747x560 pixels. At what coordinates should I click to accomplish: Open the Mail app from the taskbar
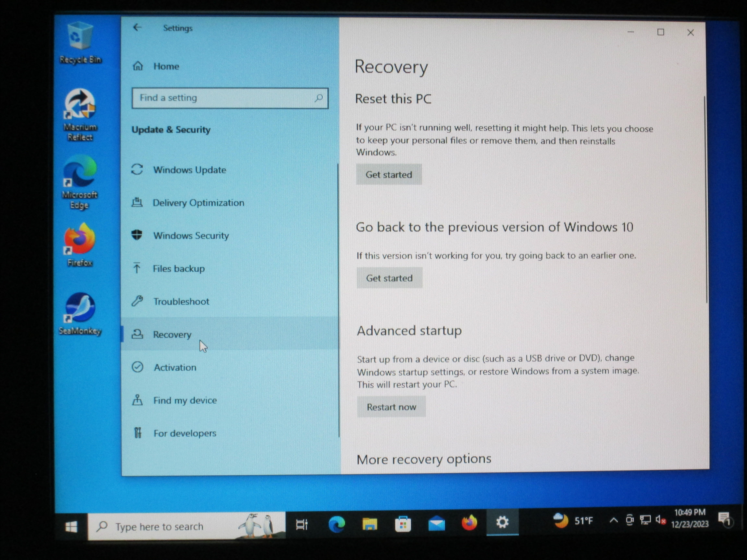coord(436,523)
